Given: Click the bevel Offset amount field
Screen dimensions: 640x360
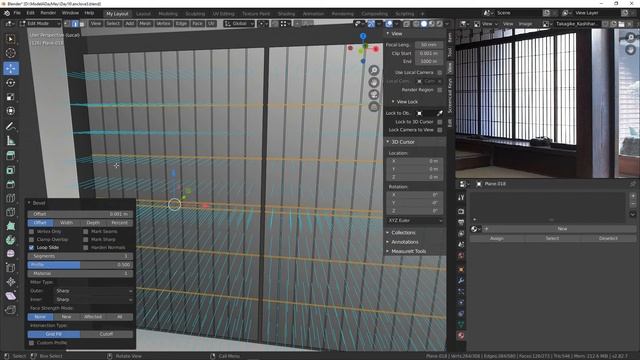Looking at the screenshot, I should click(80, 214).
